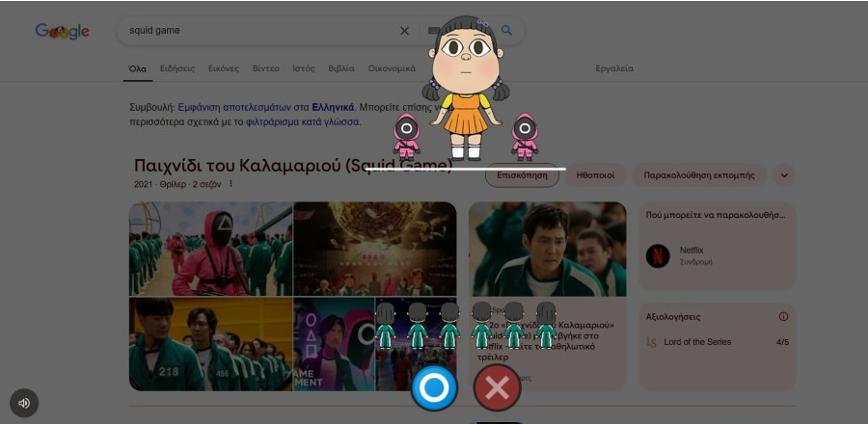Expand the more filter chips chevron
This screenshot has height=424, width=868.
[783, 175]
